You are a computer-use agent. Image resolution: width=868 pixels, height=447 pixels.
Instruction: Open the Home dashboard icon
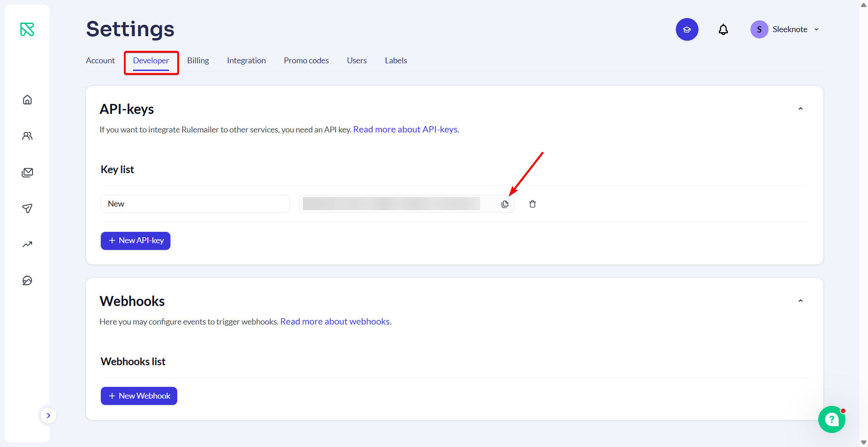click(27, 100)
